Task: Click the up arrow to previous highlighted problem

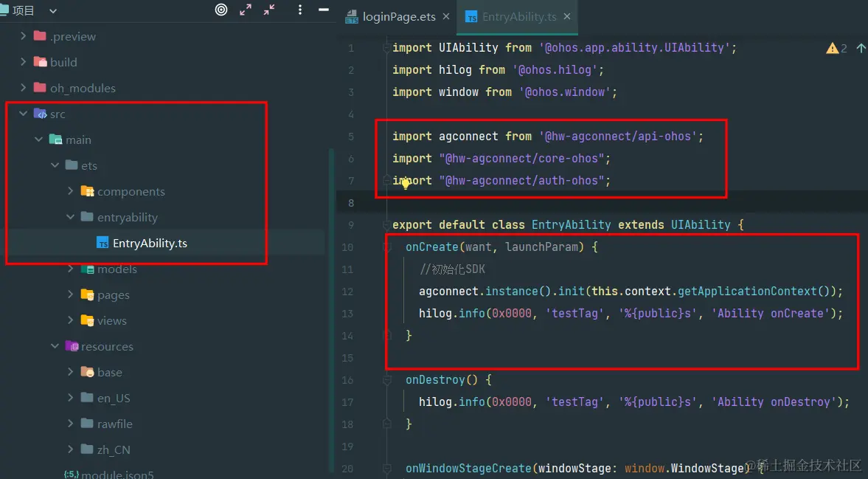Action: tap(861, 48)
